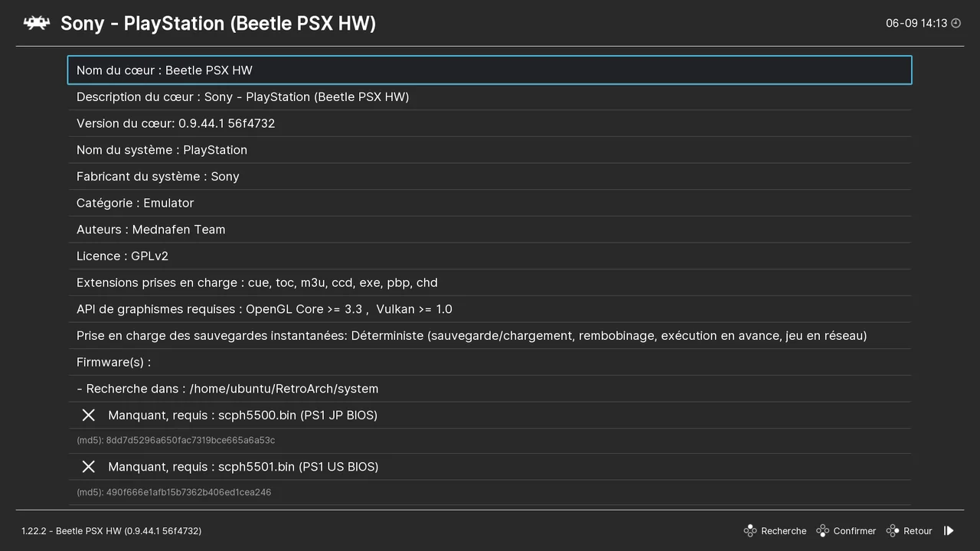Select the 'Nom du cœur : Beetle PSX HW' row

(490, 70)
